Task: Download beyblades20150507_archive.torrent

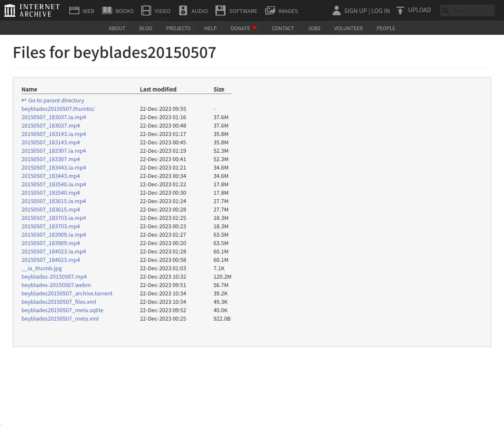Action: (x=67, y=293)
